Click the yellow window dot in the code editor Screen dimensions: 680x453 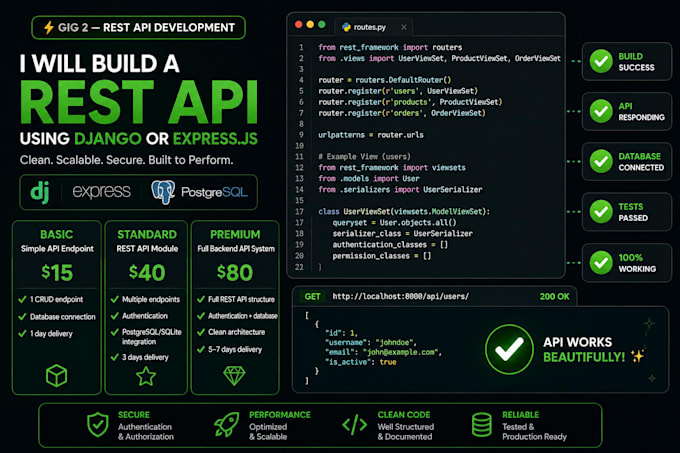click(x=310, y=24)
